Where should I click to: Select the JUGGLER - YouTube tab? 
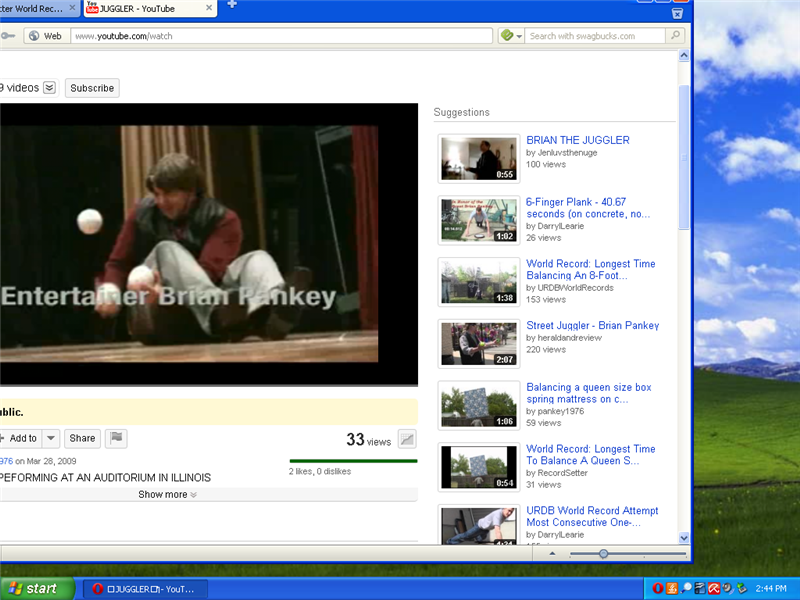pyautogui.click(x=151, y=8)
